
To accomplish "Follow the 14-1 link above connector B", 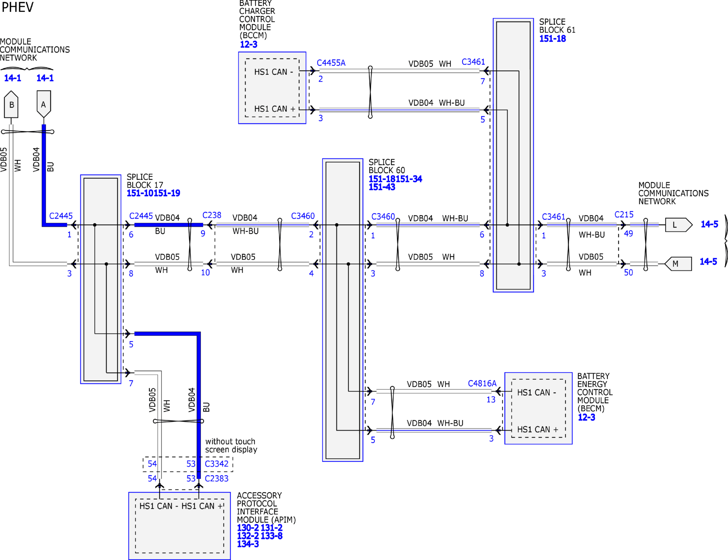I will tap(13, 78).
